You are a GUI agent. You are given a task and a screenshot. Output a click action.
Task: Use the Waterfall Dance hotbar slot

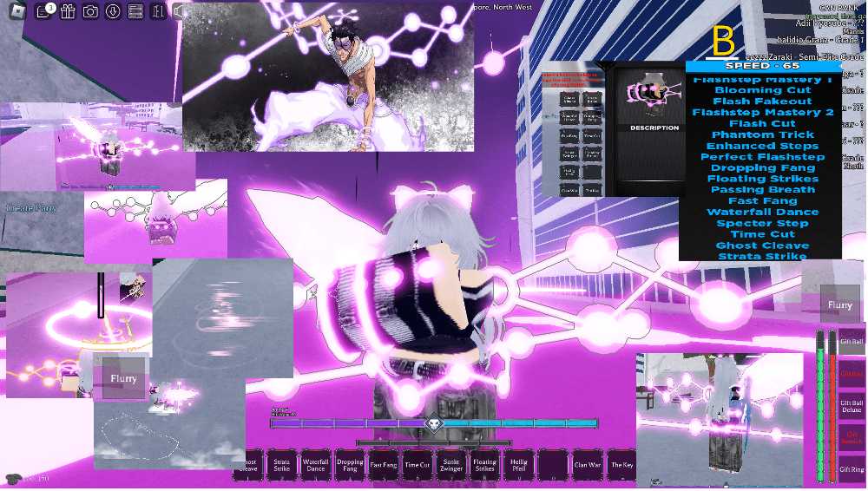316,465
